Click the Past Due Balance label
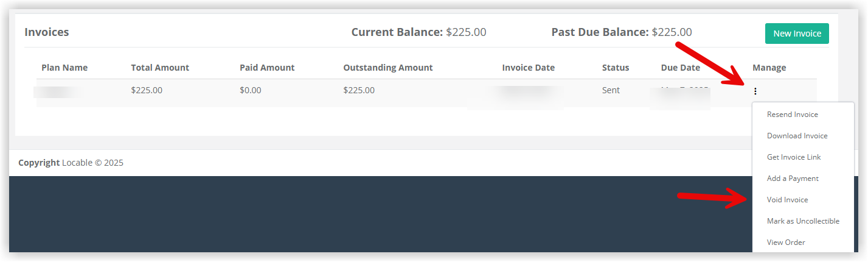Viewport: 868px width, 262px height. point(600,32)
